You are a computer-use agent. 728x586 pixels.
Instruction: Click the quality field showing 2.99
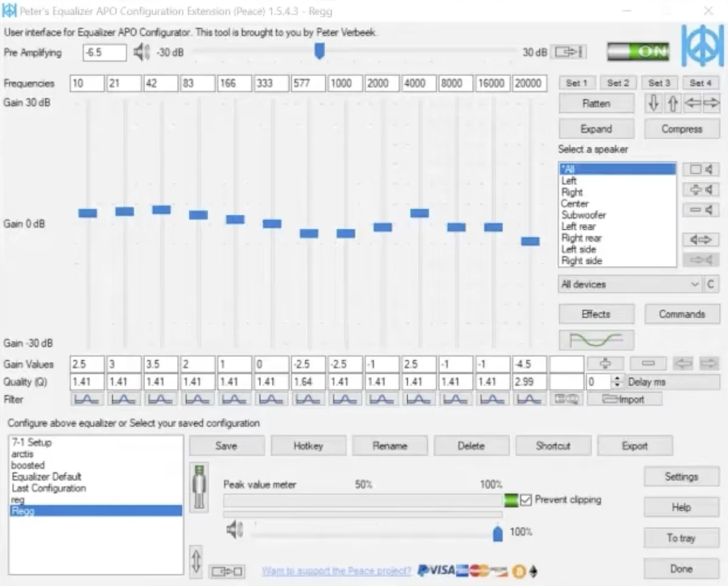(x=529, y=382)
